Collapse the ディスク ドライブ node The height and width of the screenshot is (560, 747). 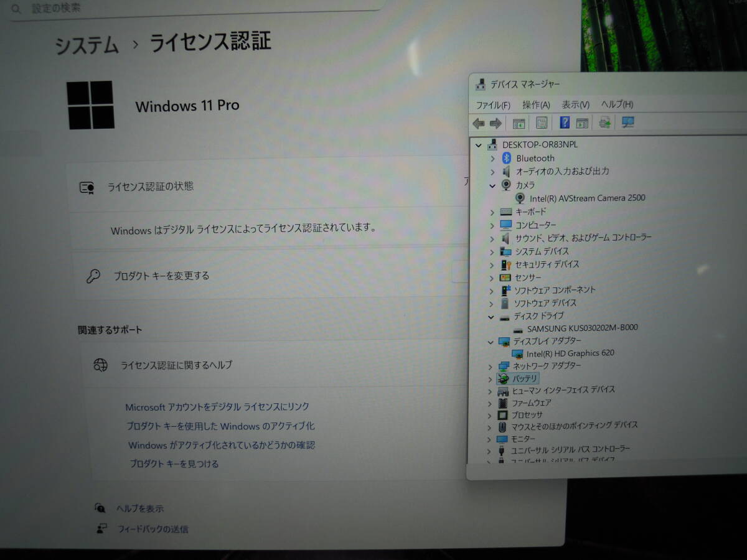point(492,317)
